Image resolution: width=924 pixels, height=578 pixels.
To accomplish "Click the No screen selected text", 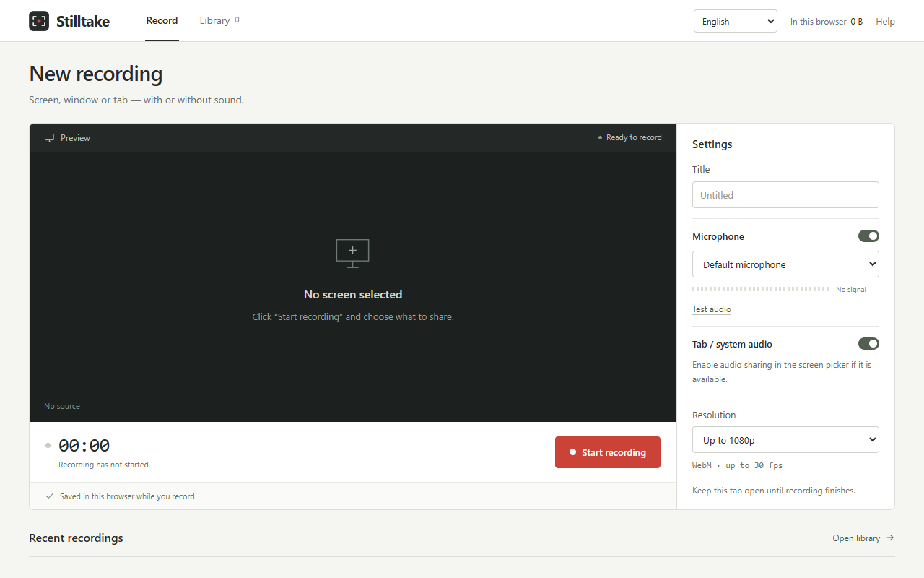I will [353, 295].
